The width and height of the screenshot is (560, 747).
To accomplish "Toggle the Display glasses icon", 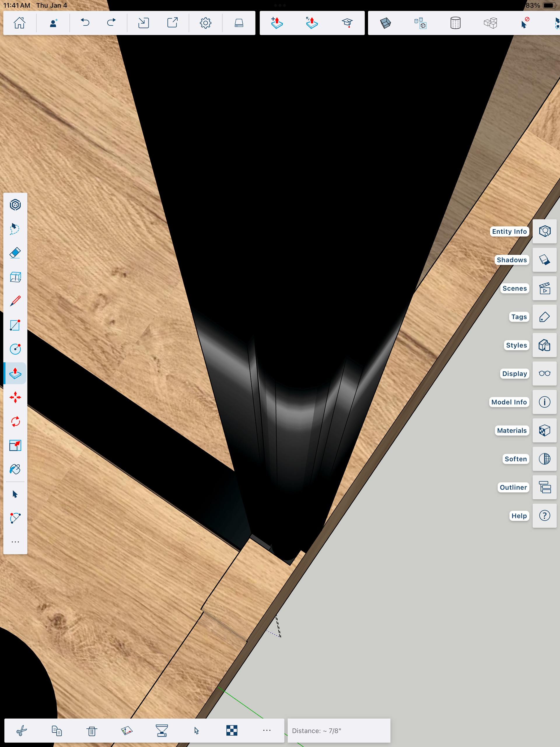I will (544, 373).
